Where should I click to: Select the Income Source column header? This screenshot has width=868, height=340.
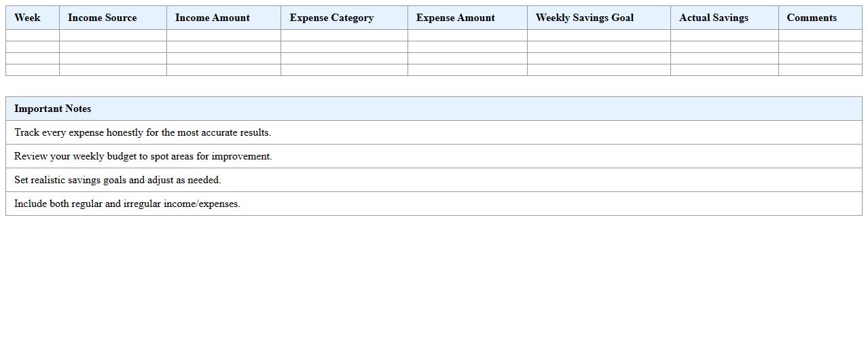click(102, 18)
